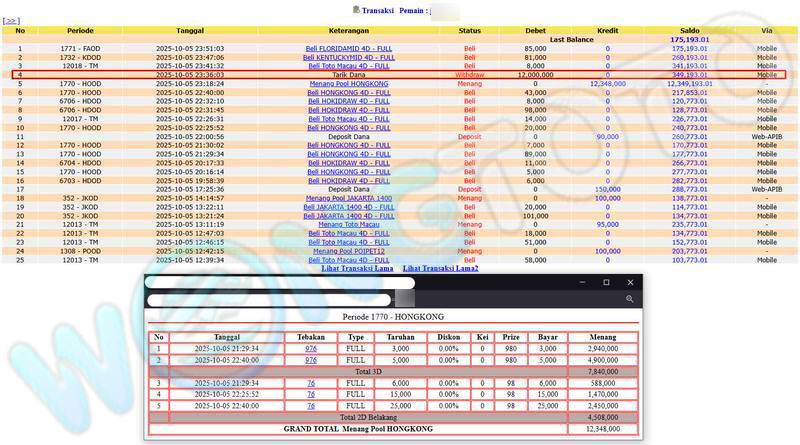
Task: Click Lihat Transaksi Lama2 link
Action: tap(440, 269)
